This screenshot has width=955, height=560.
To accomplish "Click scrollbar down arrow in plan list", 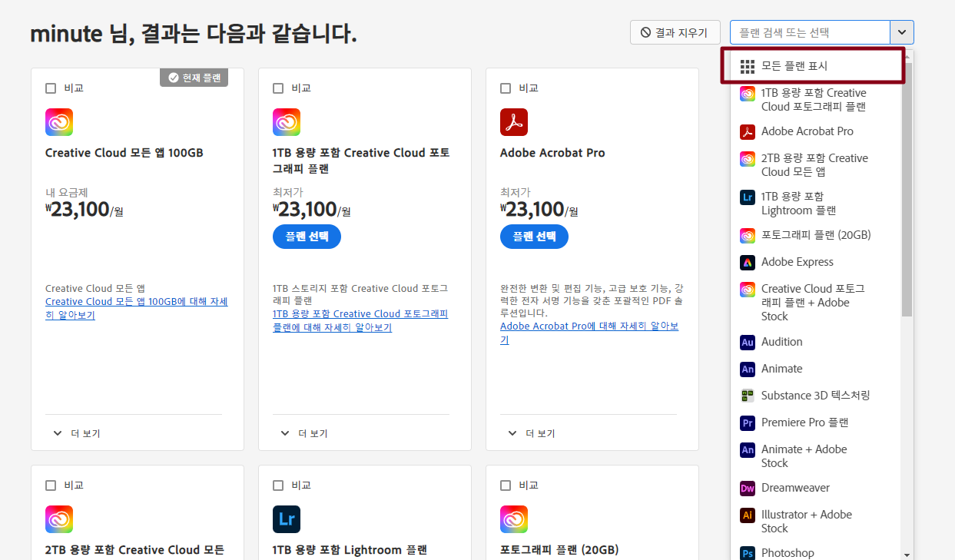I will 907,554.
